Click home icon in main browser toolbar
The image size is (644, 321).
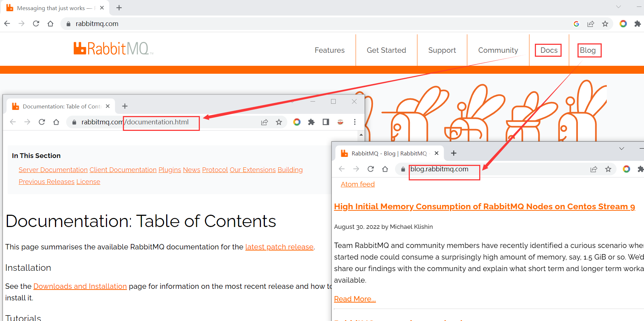click(50, 23)
